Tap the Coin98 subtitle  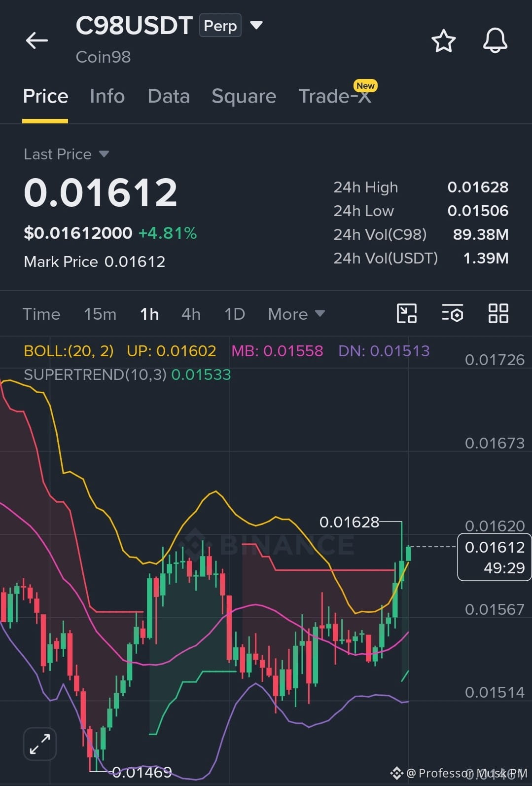103,57
